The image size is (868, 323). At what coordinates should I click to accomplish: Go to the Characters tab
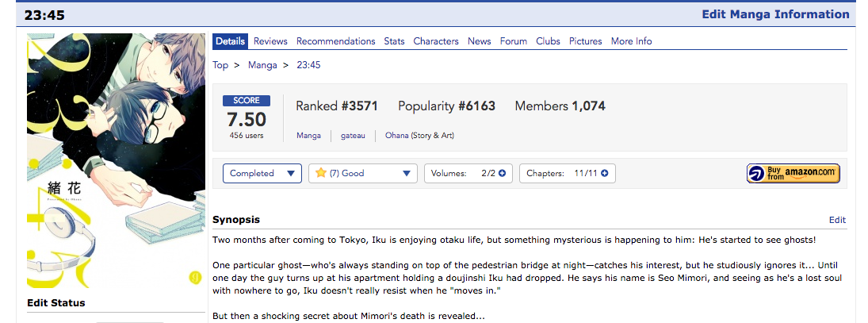pos(436,41)
